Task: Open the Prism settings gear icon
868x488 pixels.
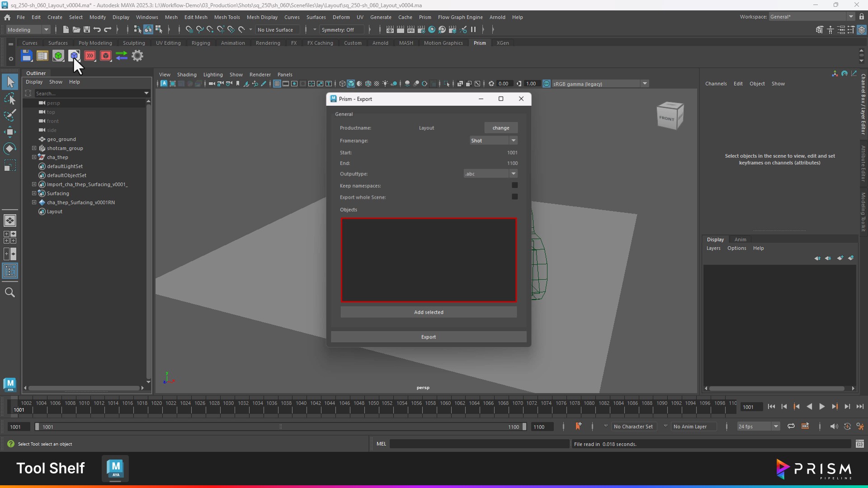Action: (x=137, y=56)
